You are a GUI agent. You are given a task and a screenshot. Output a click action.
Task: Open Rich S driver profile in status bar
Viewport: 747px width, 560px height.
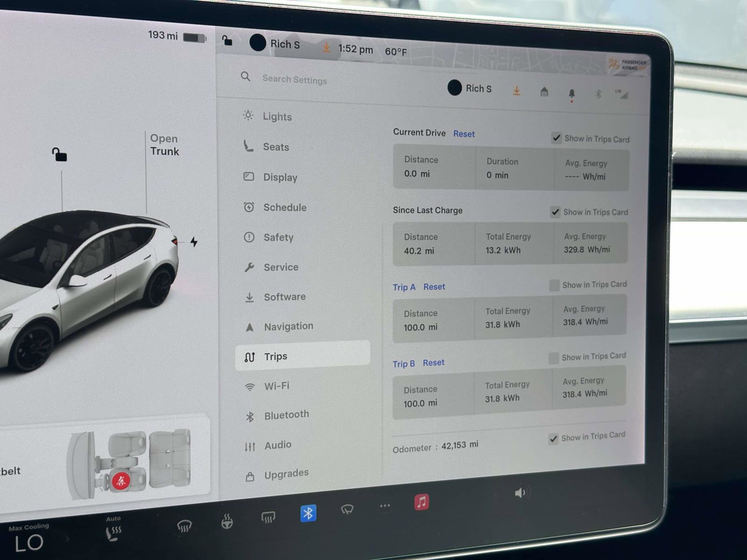275,43
